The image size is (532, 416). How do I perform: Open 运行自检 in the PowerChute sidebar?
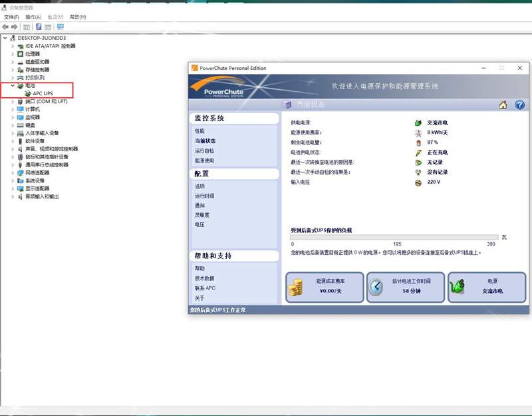tap(205, 151)
